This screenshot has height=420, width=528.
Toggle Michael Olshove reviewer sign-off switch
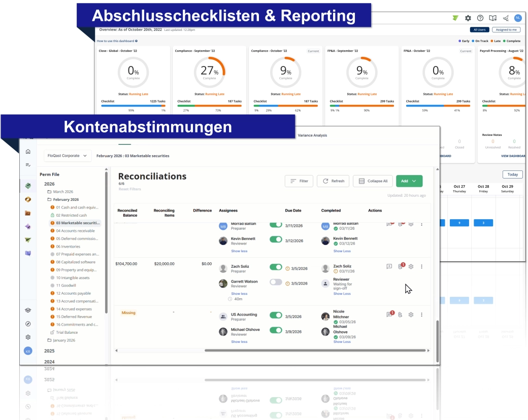pos(276,330)
